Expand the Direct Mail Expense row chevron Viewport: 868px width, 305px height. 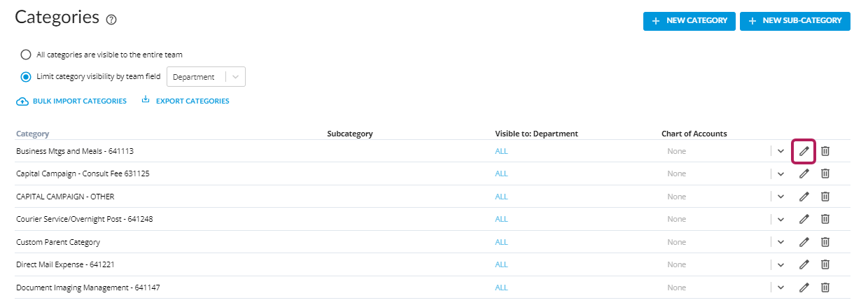(780, 264)
